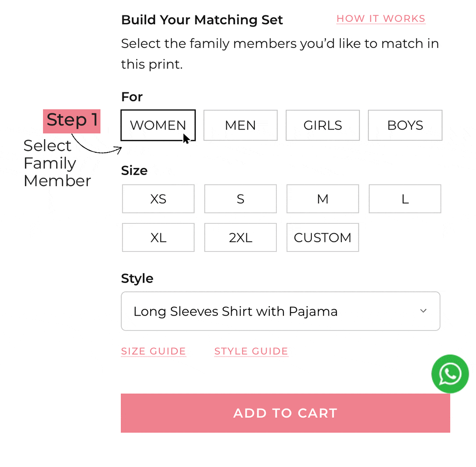Choose the MEN option
The height and width of the screenshot is (467, 476).
tap(240, 125)
